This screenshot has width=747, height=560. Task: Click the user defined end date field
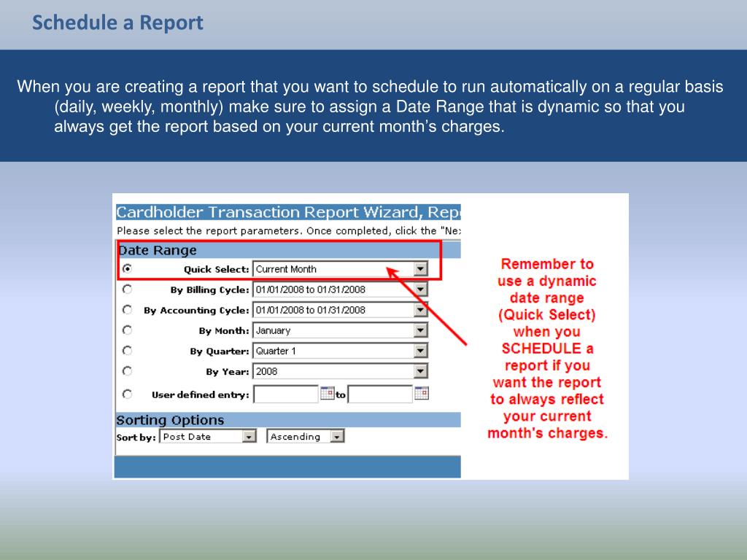tap(380, 394)
